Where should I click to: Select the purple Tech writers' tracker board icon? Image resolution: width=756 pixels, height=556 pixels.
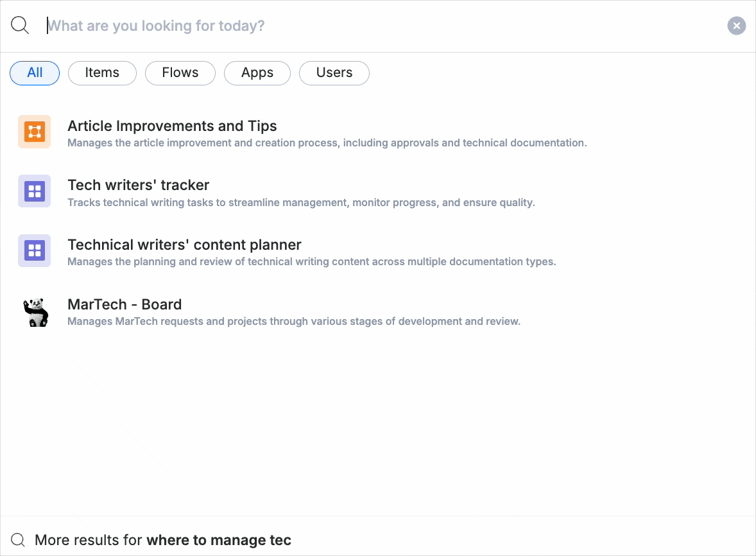click(34, 191)
